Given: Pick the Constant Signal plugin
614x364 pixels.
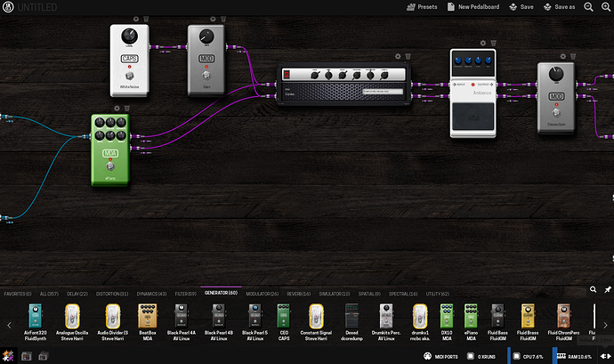Looking at the screenshot, I should [316, 322].
